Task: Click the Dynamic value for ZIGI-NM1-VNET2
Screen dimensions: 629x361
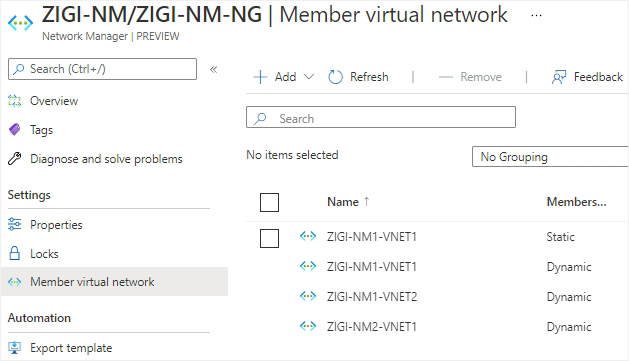Action: click(569, 297)
